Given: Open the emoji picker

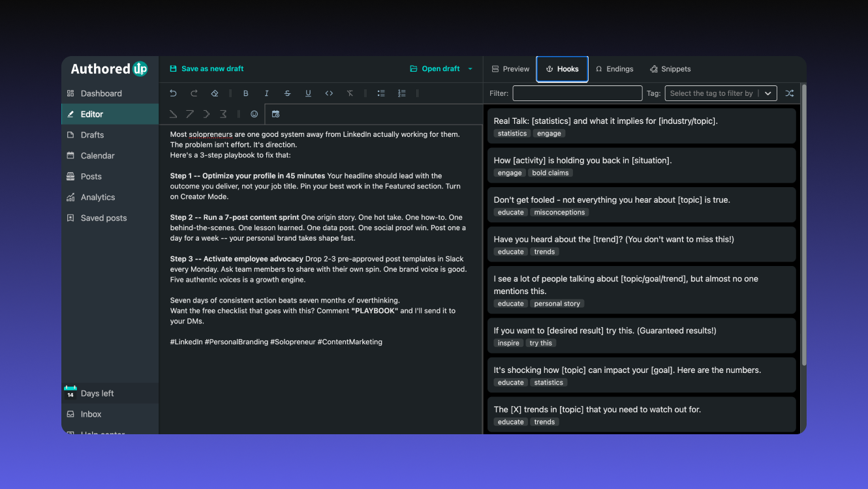Looking at the screenshot, I should [254, 114].
